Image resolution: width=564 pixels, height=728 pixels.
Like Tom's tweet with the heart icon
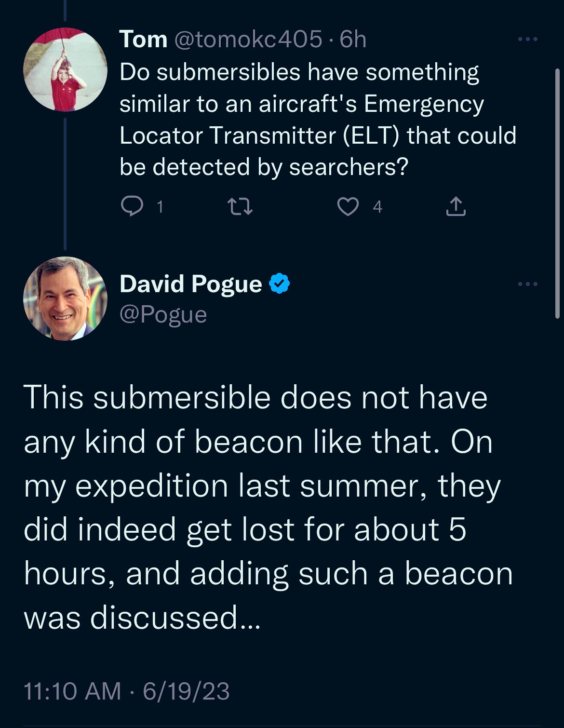click(x=348, y=207)
